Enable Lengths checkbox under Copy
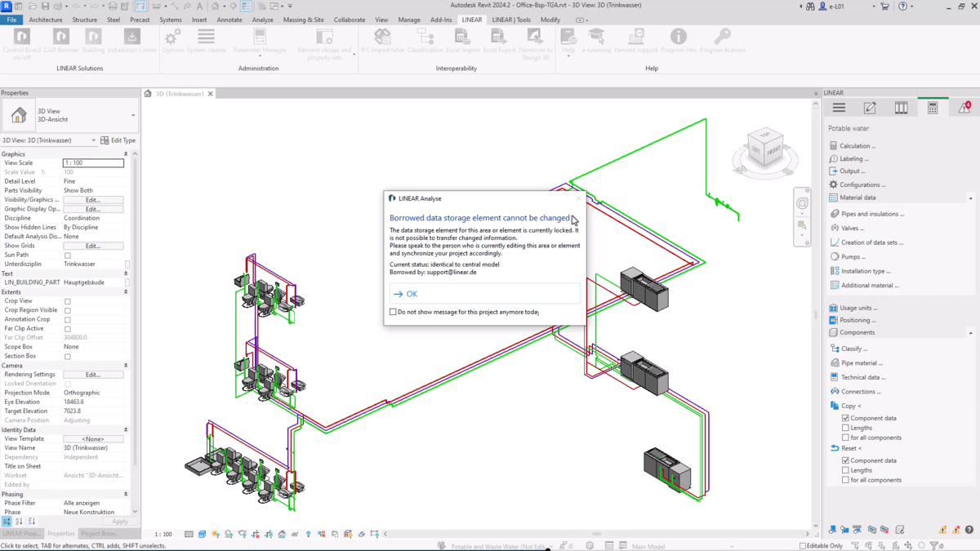980x551 pixels. coord(844,427)
